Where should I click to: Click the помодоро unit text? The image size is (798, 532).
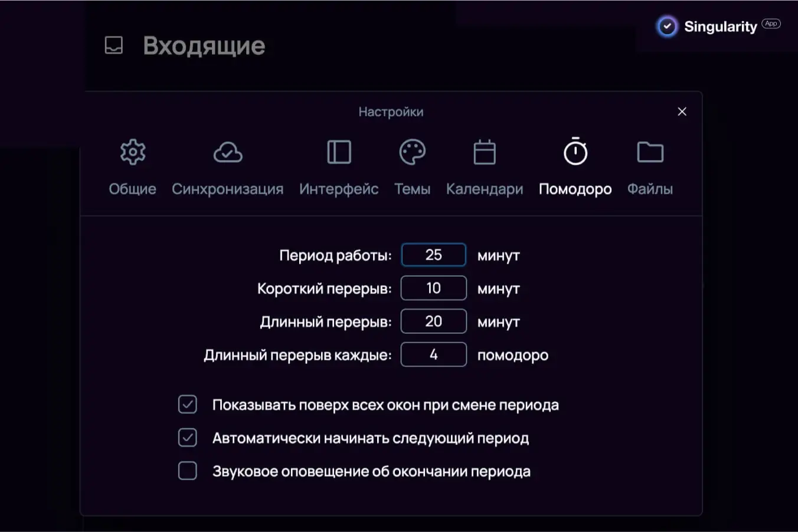point(513,355)
